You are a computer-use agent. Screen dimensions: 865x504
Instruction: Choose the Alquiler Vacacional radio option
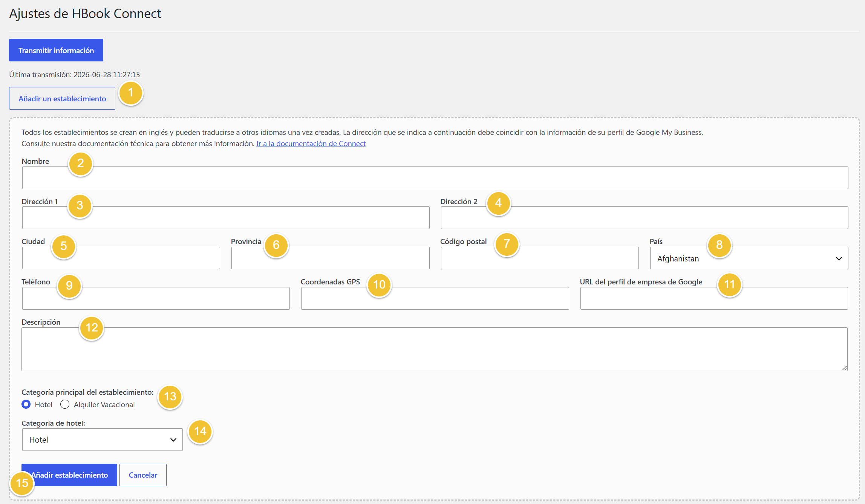tap(65, 404)
